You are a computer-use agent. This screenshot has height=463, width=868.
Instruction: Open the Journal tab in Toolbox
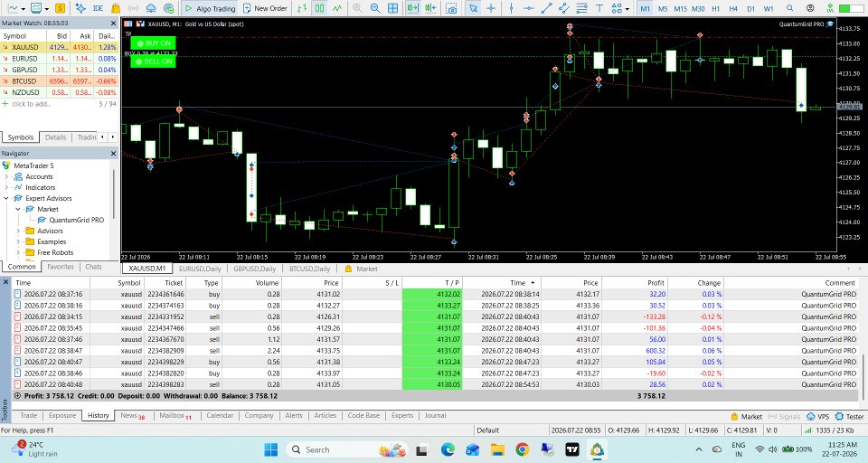pyautogui.click(x=435, y=415)
